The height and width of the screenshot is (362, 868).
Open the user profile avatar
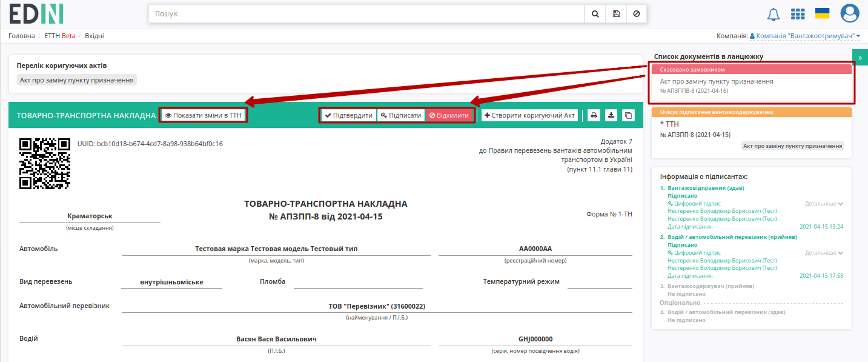[x=850, y=13]
